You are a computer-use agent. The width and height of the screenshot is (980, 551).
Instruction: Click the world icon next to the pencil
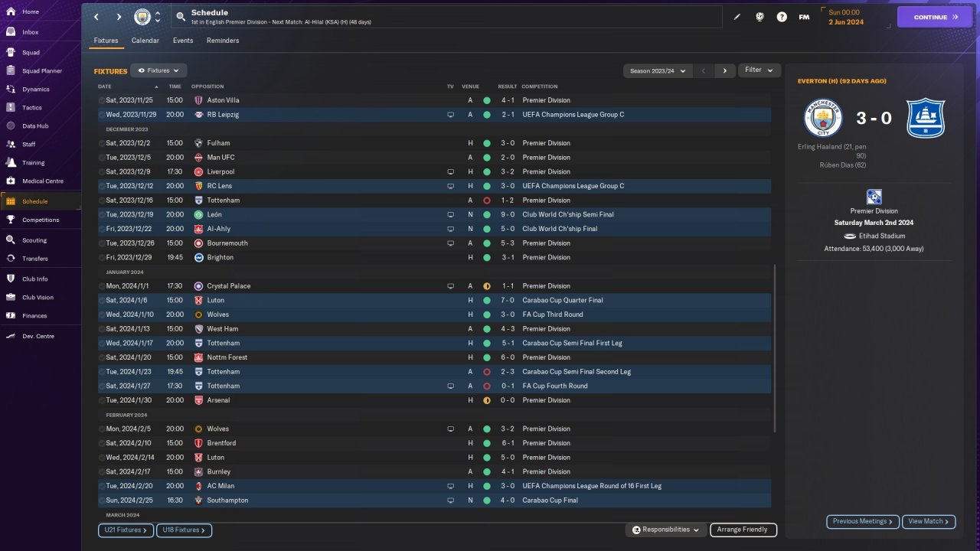(759, 17)
